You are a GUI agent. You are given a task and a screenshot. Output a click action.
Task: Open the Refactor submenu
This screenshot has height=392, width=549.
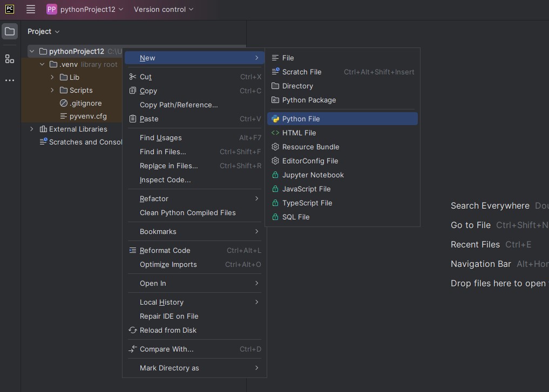click(x=194, y=198)
